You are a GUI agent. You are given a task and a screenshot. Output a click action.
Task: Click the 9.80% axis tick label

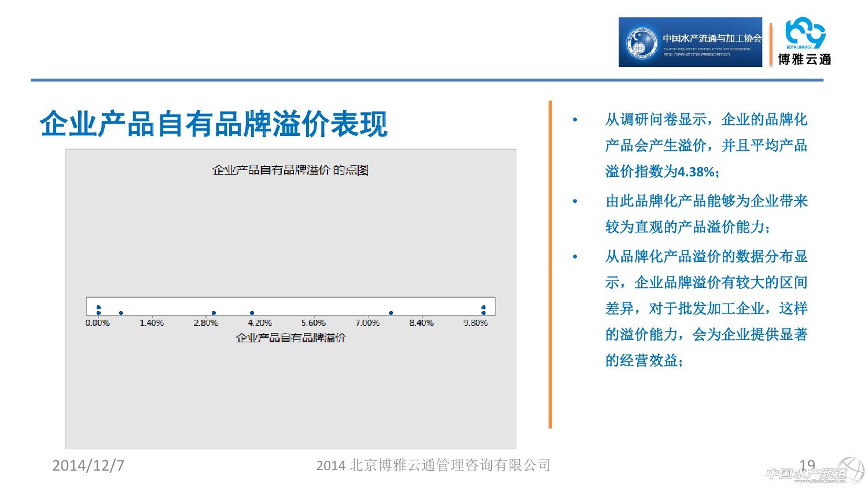click(475, 323)
